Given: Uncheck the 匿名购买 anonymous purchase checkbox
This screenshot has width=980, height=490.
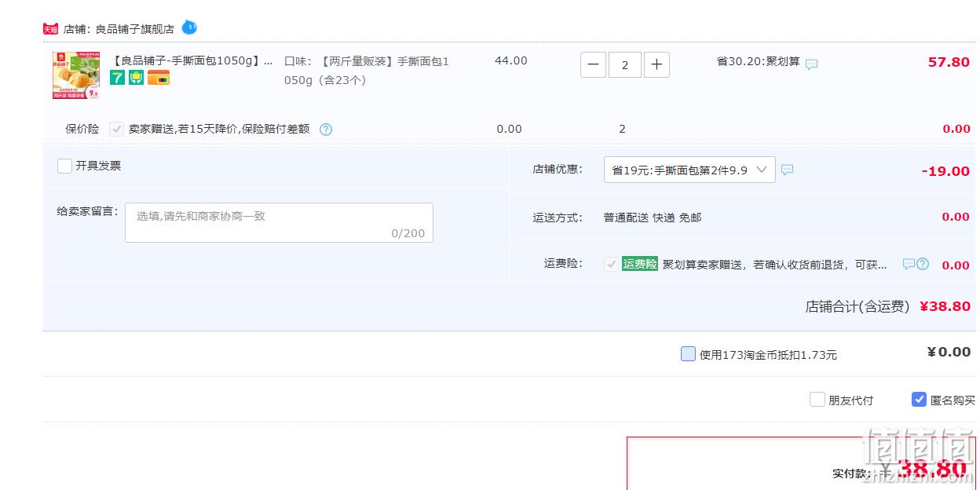Looking at the screenshot, I should coord(920,400).
